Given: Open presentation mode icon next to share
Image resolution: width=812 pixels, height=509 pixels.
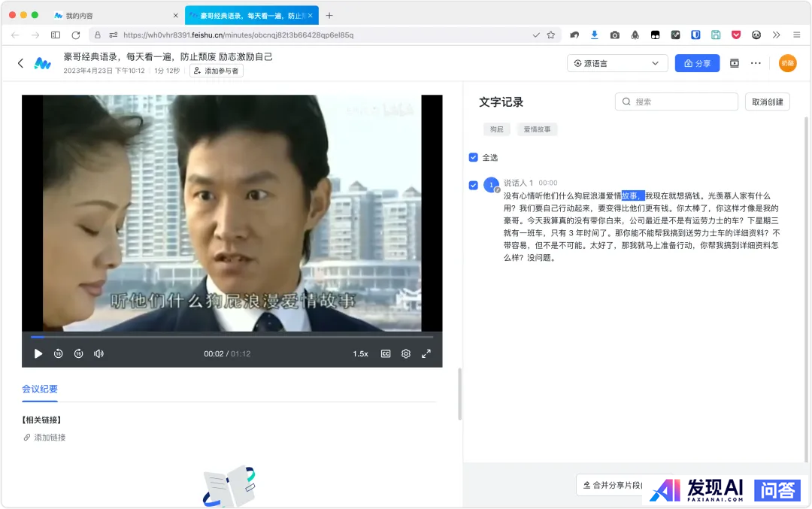Looking at the screenshot, I should (x=735, y=63).
